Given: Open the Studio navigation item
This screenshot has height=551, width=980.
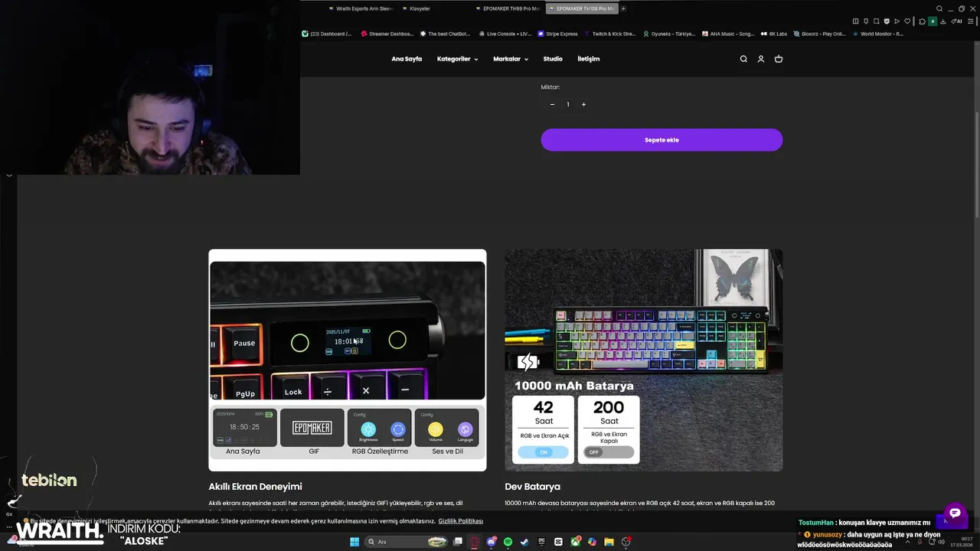Looking at the screenshot, I should 553,59.
